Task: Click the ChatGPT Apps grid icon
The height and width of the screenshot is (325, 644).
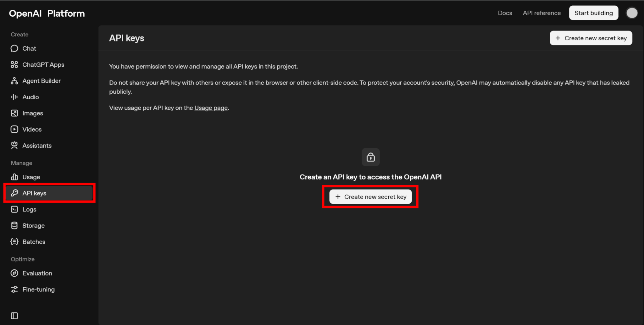Action: (x=14, y=65)
